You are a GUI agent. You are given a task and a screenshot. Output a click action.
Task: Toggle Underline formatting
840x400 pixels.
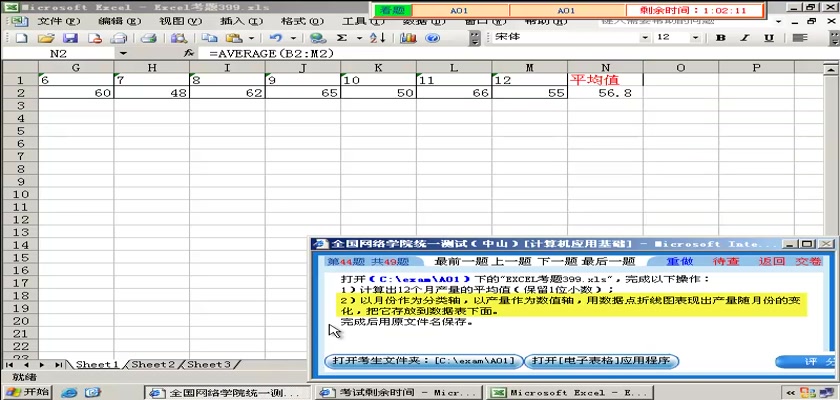769,37
